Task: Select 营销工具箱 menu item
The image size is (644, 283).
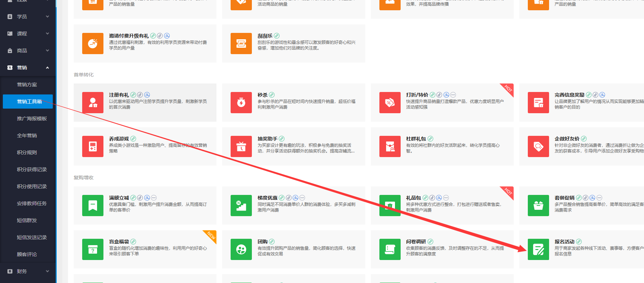Action: point(28,102)
